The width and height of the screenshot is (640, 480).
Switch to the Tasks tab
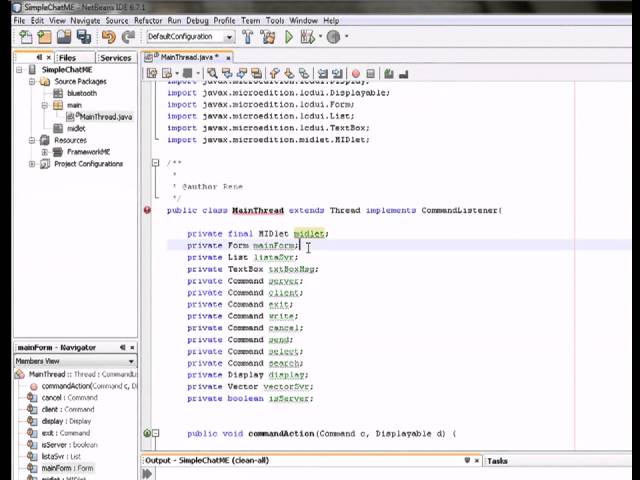pos(497,461)
